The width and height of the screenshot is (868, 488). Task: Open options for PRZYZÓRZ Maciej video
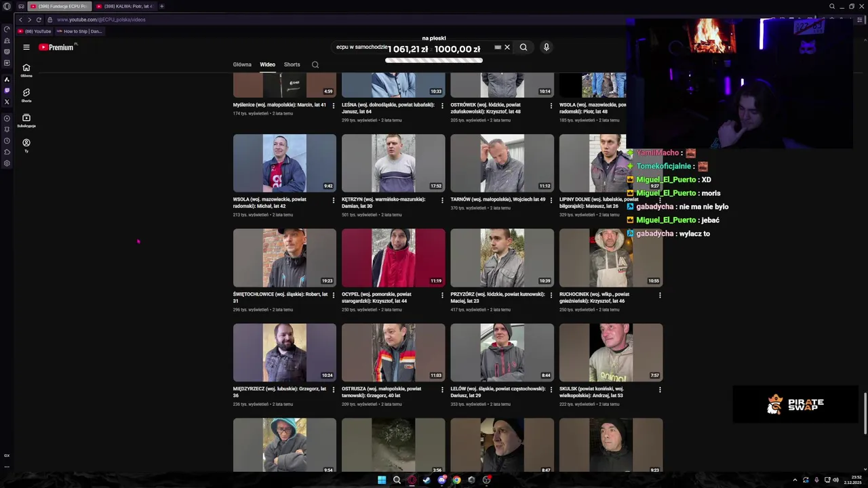point(551,296)
